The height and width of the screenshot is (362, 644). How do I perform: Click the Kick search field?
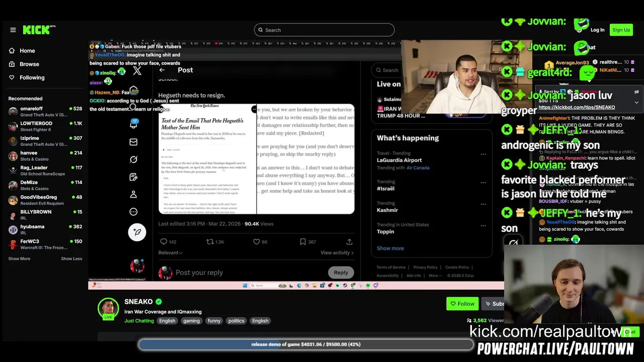coord(324,30)
